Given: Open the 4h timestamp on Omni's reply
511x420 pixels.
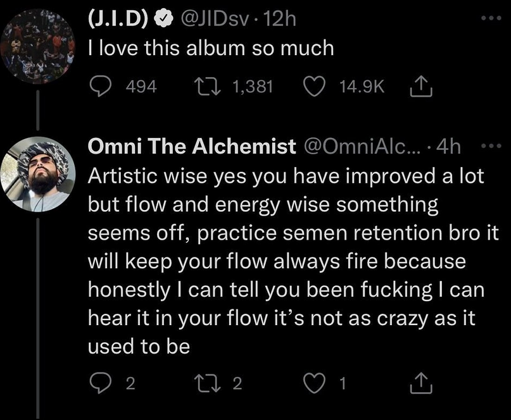Looking at the screenshot, I should pyautogui.click(x=450, y=147).
